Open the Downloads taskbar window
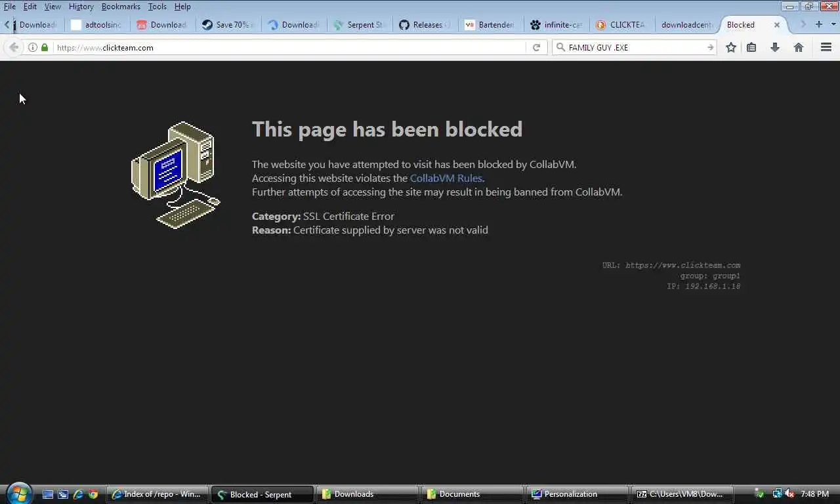 367,494
